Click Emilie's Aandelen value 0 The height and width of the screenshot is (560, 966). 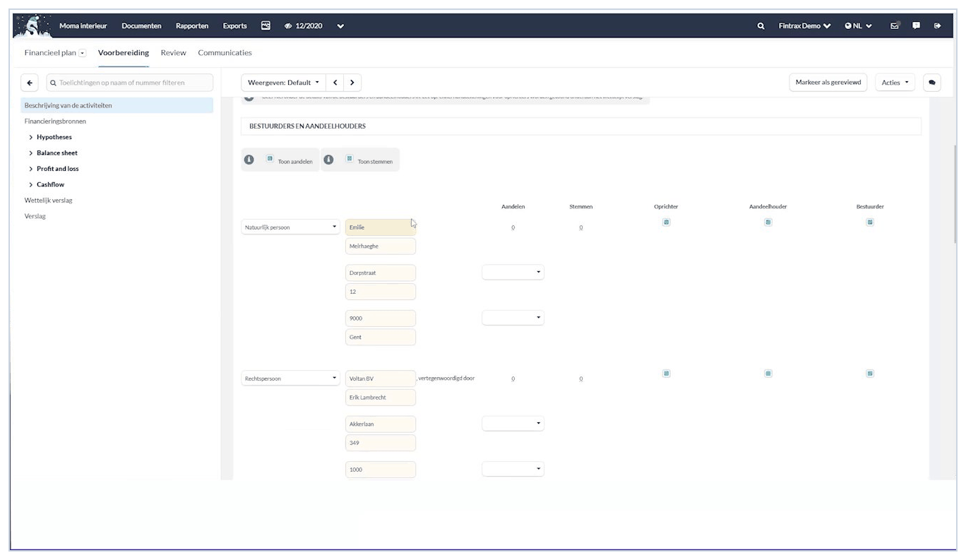[x=513, y=227]
